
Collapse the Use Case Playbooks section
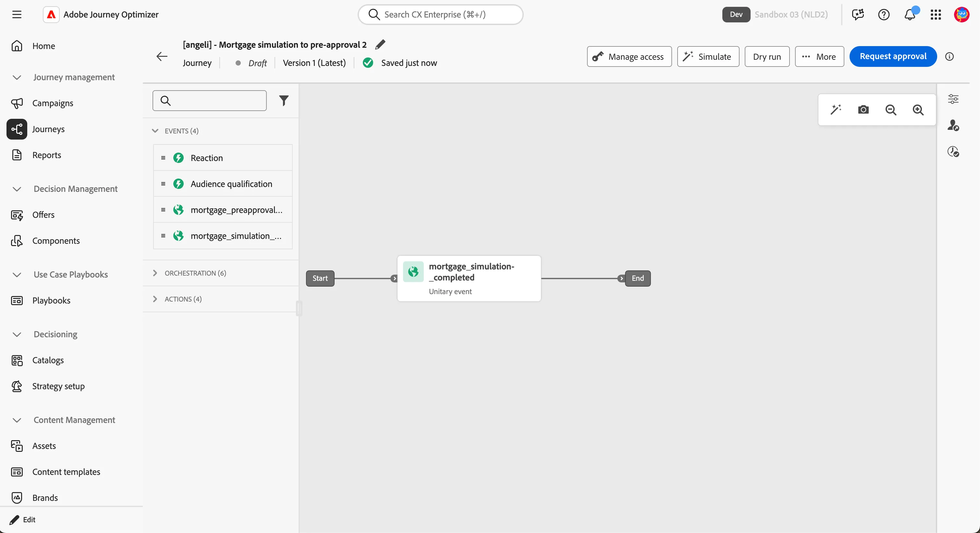coord(17,275)
